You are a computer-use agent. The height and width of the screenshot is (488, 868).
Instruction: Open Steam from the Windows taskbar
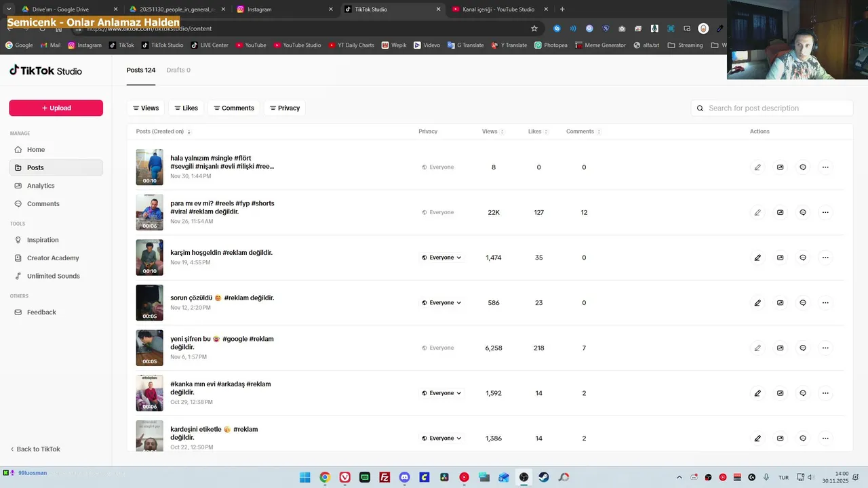(544, 477)
